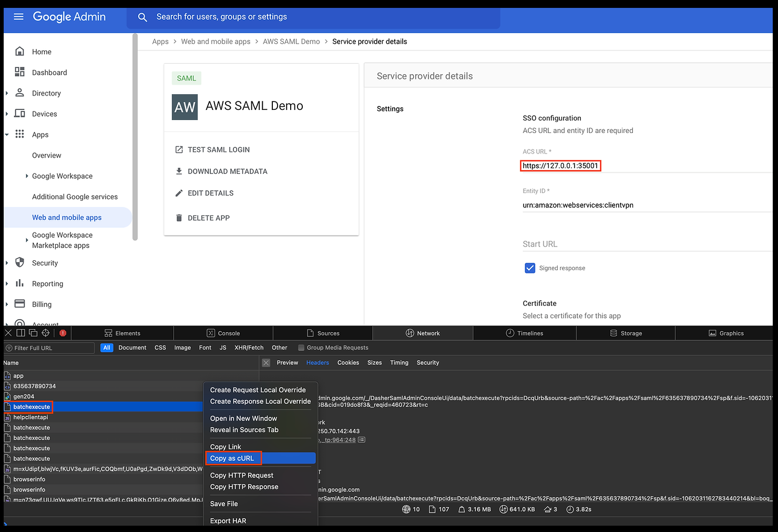The width and height of the screenshot is (778, 532).
Task: Click the AW app logo thumbnail
Action: (x=185, y=107)
